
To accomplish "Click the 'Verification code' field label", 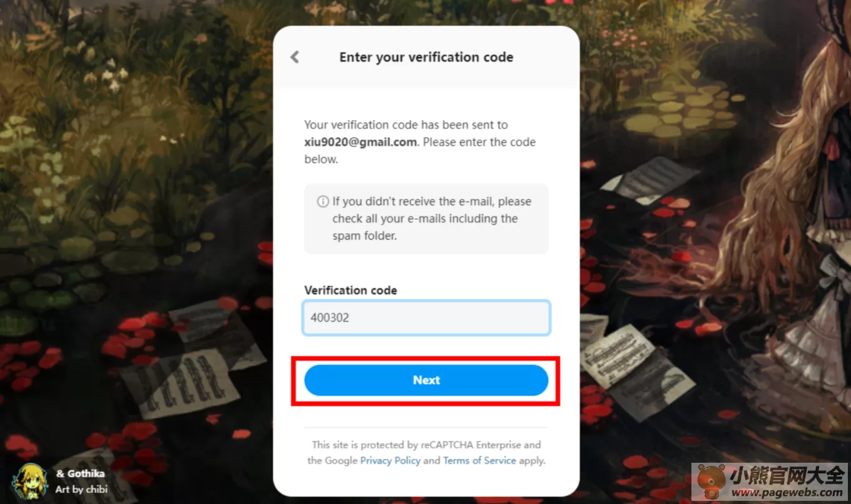I will pos(350,290).
